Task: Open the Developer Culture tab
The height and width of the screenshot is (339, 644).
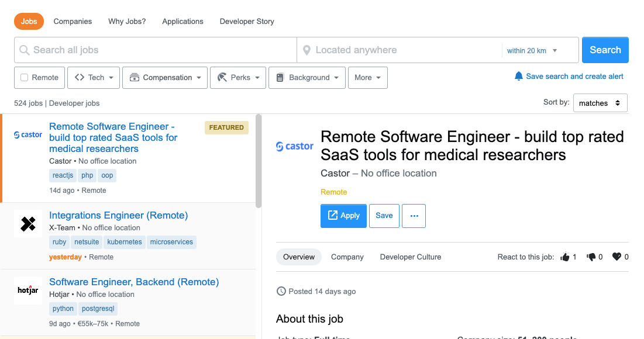Action: click(x=410, y=257)
